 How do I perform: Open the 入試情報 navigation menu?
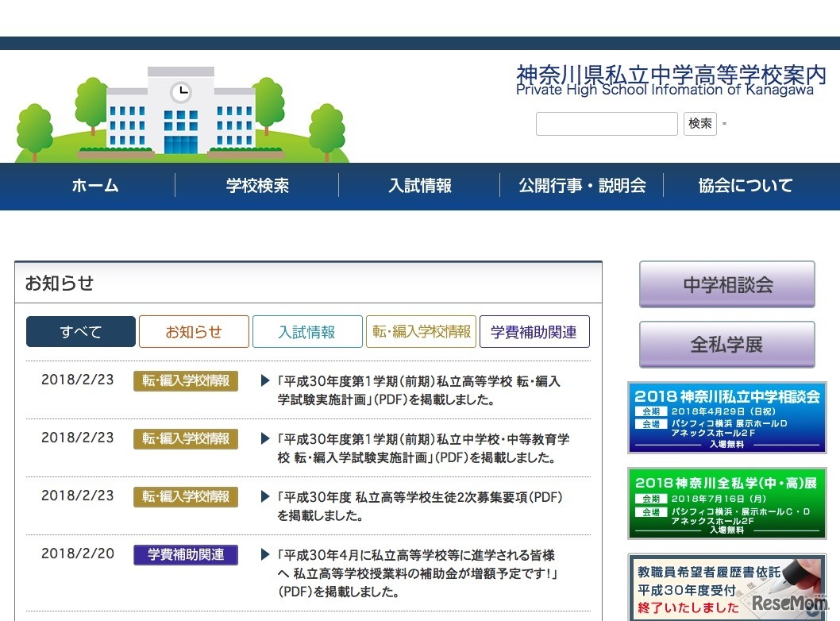click(x=419, y=186)
